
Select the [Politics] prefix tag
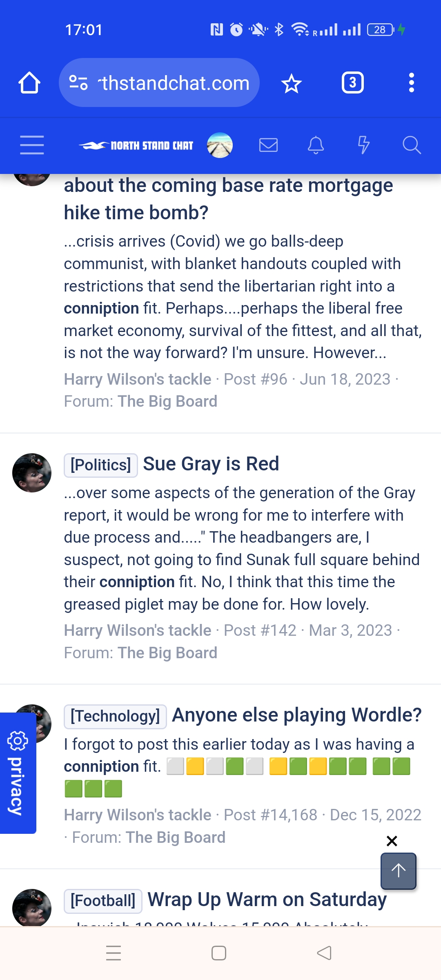(100, 465)
